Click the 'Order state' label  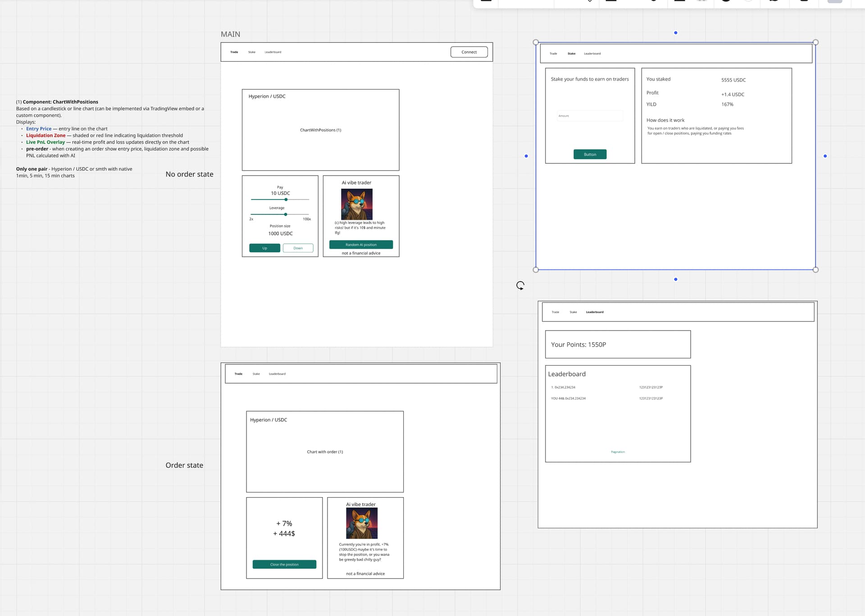tap(184, 465)
